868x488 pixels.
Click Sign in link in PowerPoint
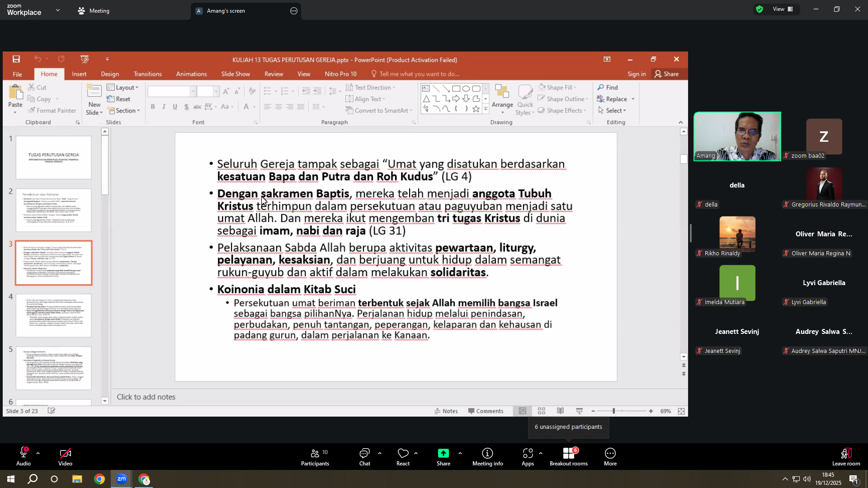(637, 74)
